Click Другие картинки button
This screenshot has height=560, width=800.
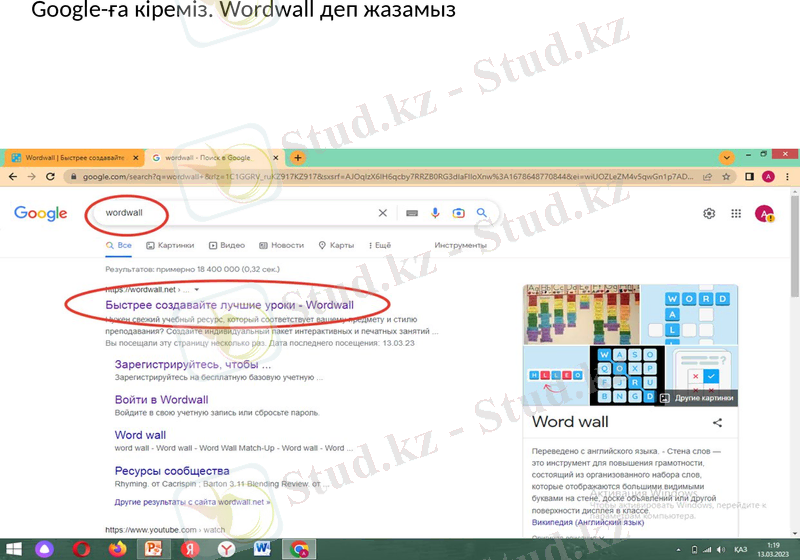pos(698,398)
